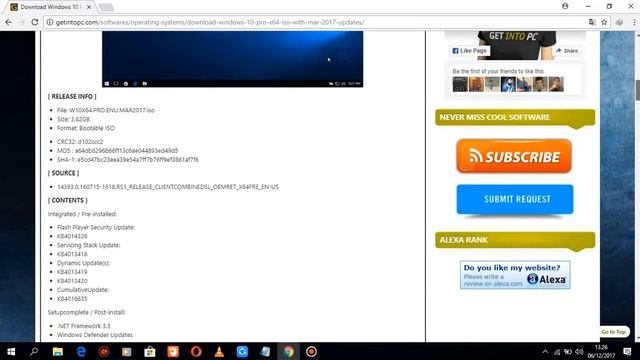The image size is (640, 360).
Task: Launch Microsoft Edge from the taskbar
Action: [81, 351]
